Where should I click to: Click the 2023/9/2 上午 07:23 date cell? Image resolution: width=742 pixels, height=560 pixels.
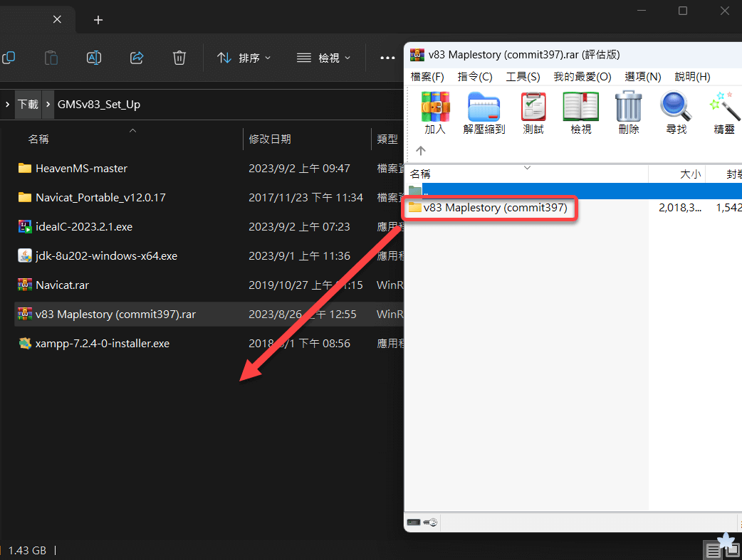[299, 226]
